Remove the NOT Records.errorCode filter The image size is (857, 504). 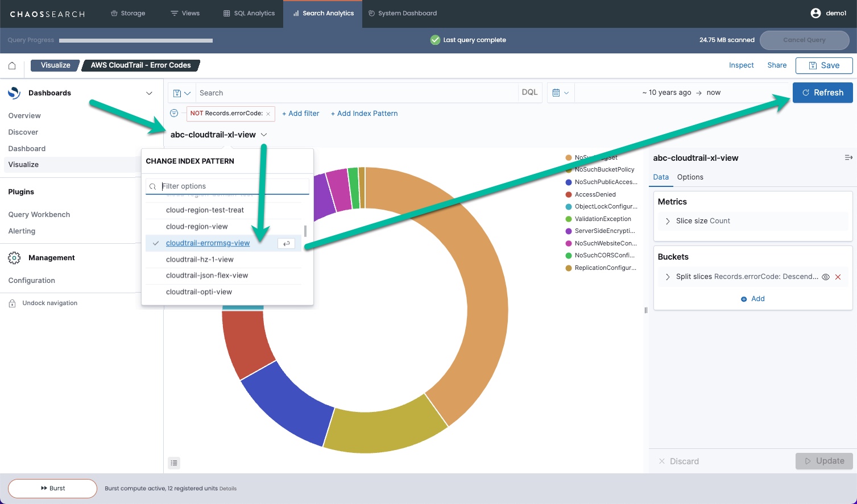point(268,114)
